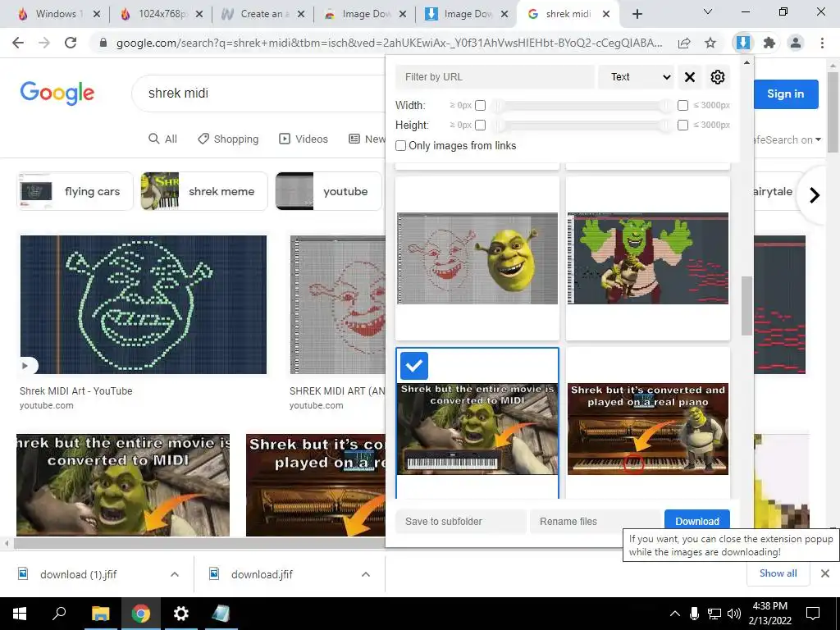The width and height of the screenshot is (840, 630).
Task: Open the Shopping search tab
Action: pos(228,139)
